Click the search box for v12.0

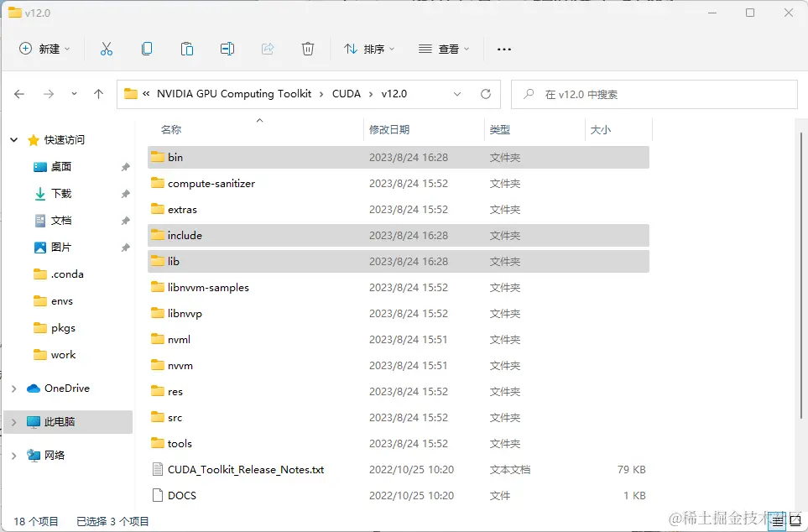click(654, 94)
